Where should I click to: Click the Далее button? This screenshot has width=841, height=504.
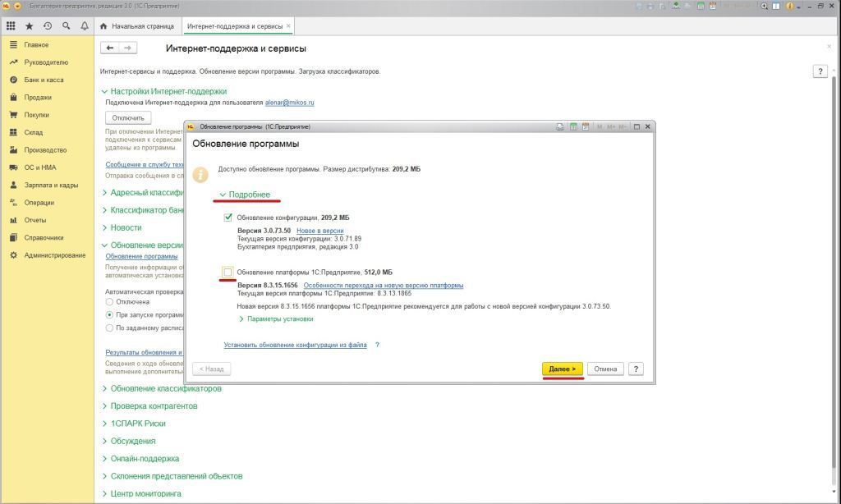562,369
